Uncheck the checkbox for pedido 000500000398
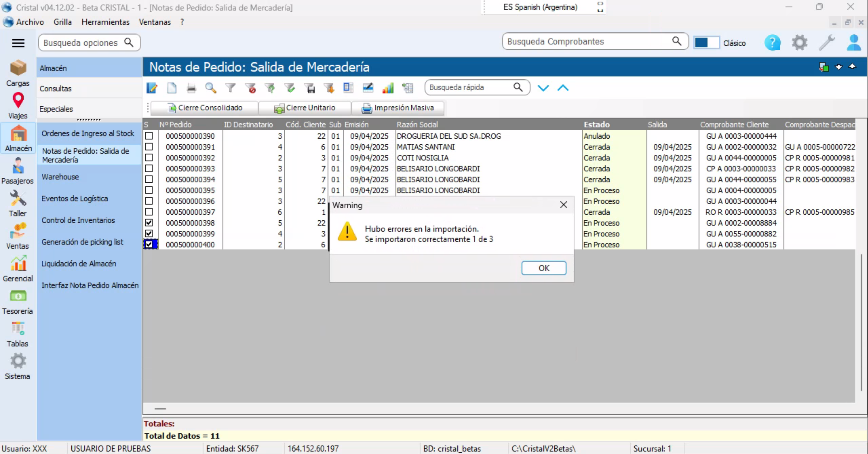The height and width of the screenshot is (454, 868). coord(149,223)
